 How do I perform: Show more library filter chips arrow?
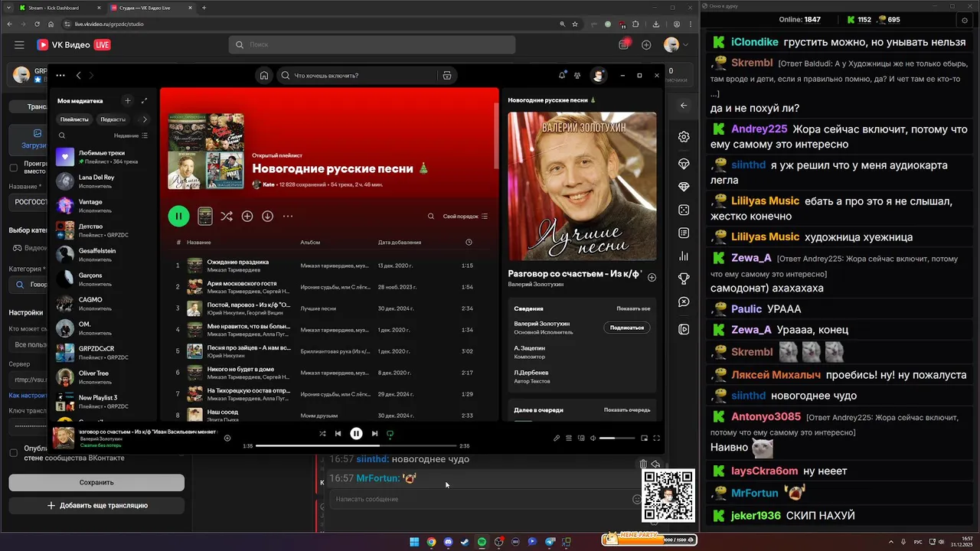[x=145, y=119]
